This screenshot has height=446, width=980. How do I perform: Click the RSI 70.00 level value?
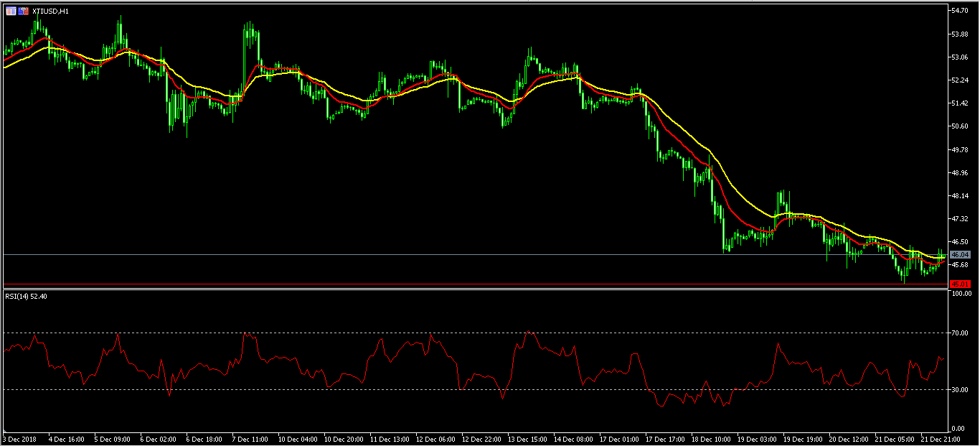960,333
